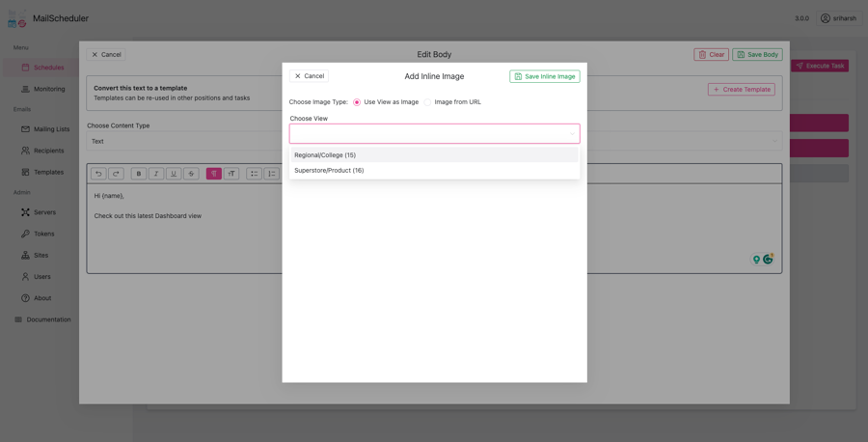This screenshot has width=868, height=442.
Task: Toggle bold formatting in editor toolbar
Action: tap(139, 174)
